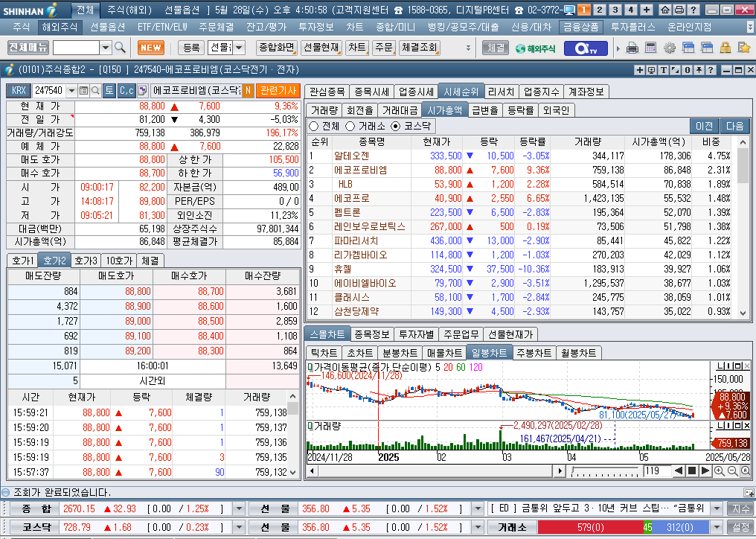Select the 코스닥 radio button
The height and width of the screenshot is (539, 756).
click(x=396, y=126)
